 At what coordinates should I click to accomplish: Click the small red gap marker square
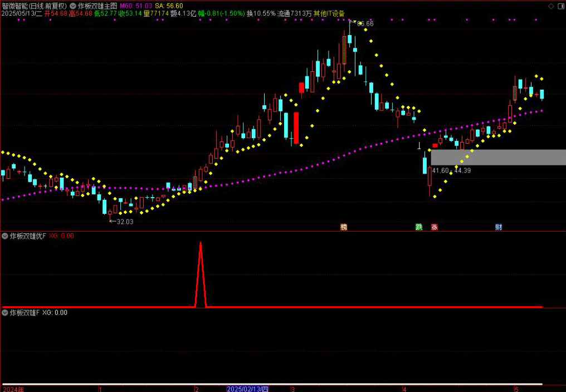pos(435,145)
